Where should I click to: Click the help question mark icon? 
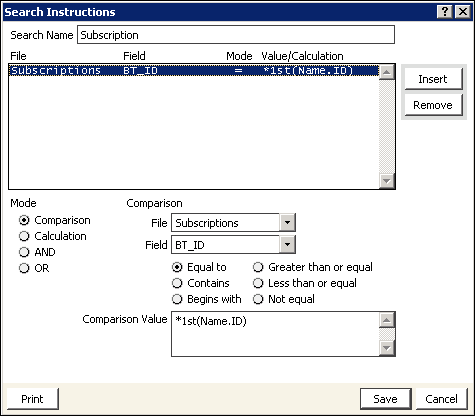tap(445, 12)
